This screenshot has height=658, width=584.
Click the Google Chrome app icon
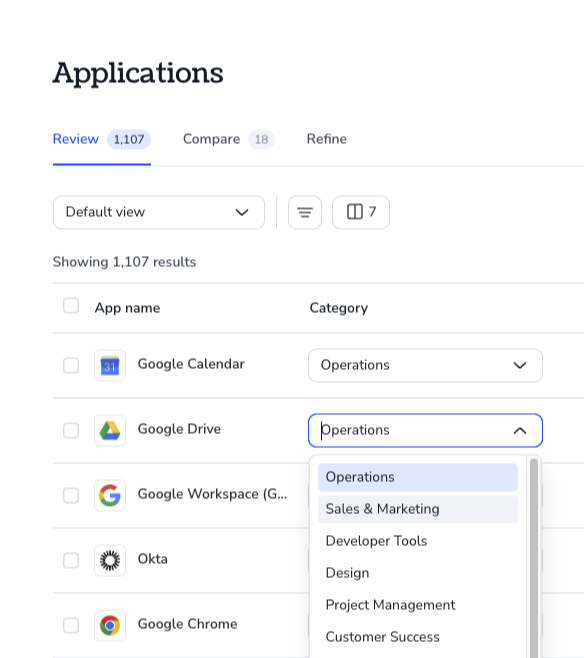tap(110, 625)
